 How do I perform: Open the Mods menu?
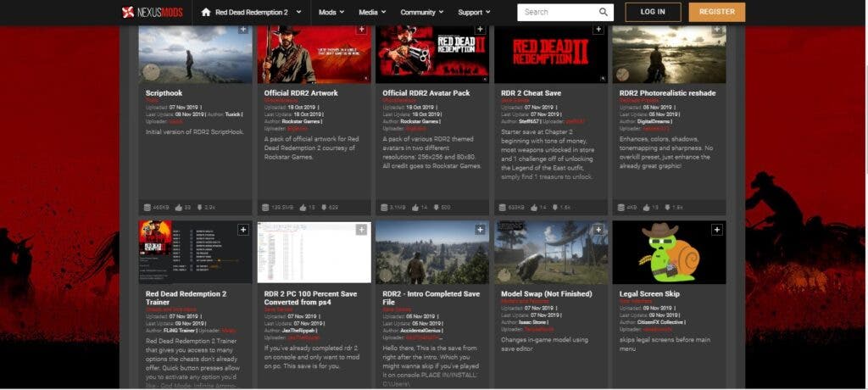tap(331, 12)
